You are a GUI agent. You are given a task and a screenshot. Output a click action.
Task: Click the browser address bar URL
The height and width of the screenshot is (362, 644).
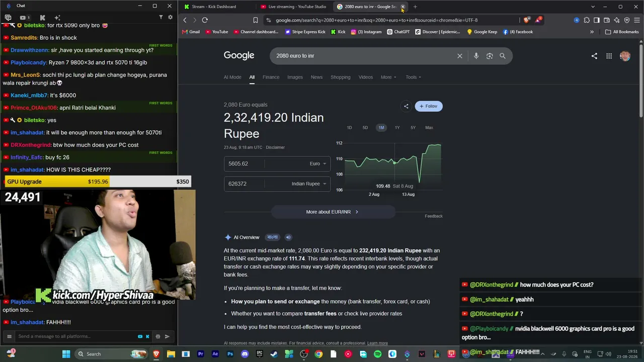[376, 20]
